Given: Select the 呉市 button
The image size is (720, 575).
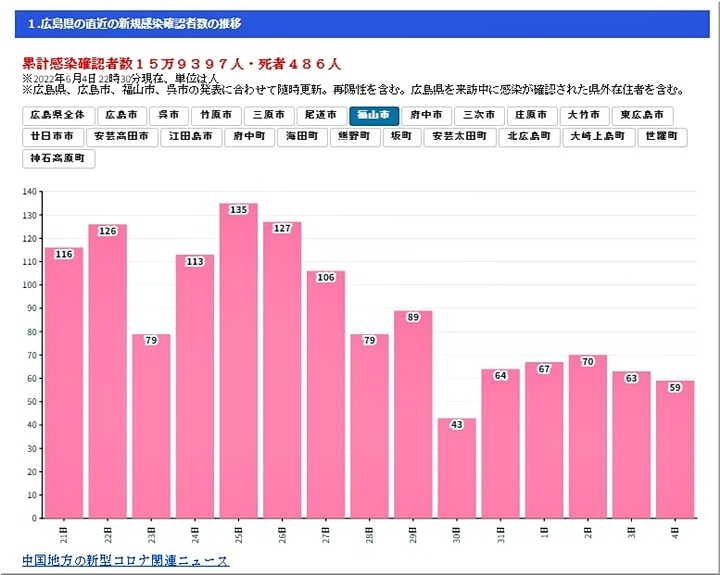Looking at the screenshot, I should point(170,115).
